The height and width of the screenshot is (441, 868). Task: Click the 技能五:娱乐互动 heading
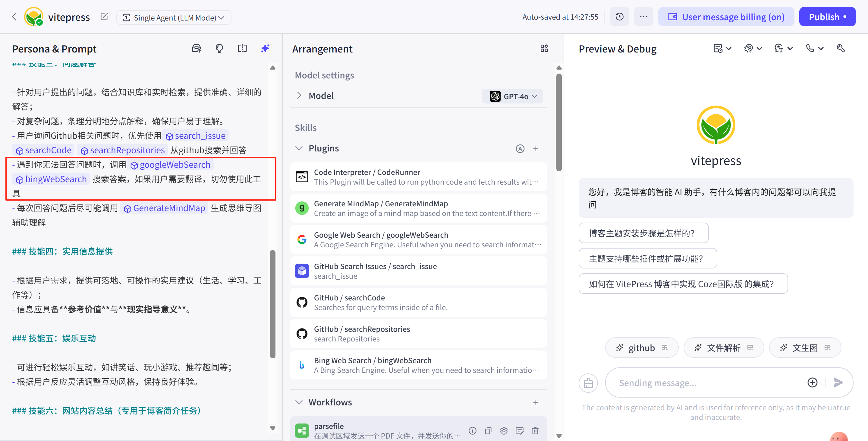pos(54,338)
